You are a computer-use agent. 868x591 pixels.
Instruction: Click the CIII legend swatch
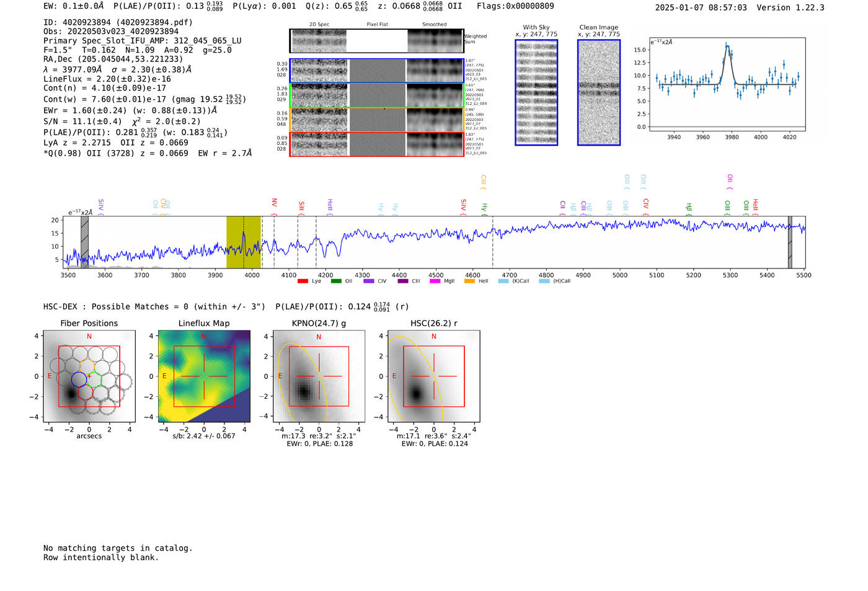[x=403, y=281]
